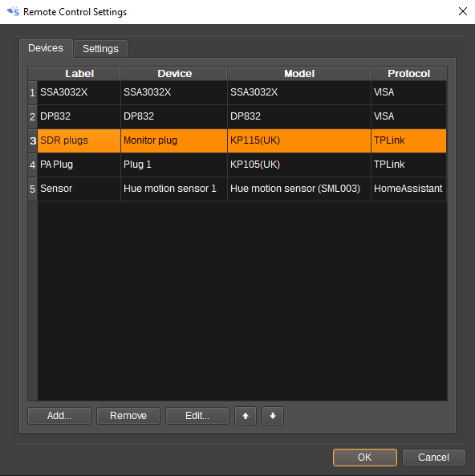Click the Monitor plug device cell
This screenshot has height=476, width=475.
pyautogui.click(x=174, y=140)
